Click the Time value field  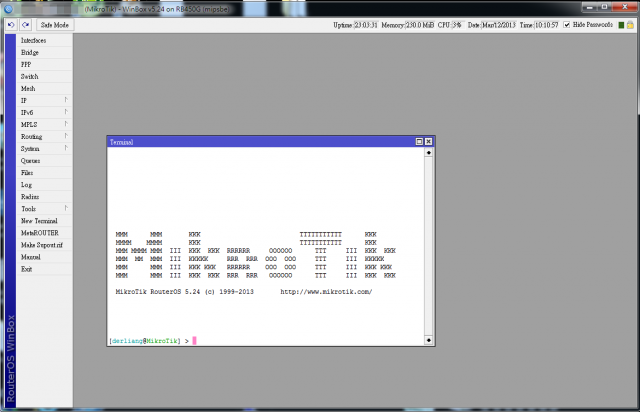[547, 25]
